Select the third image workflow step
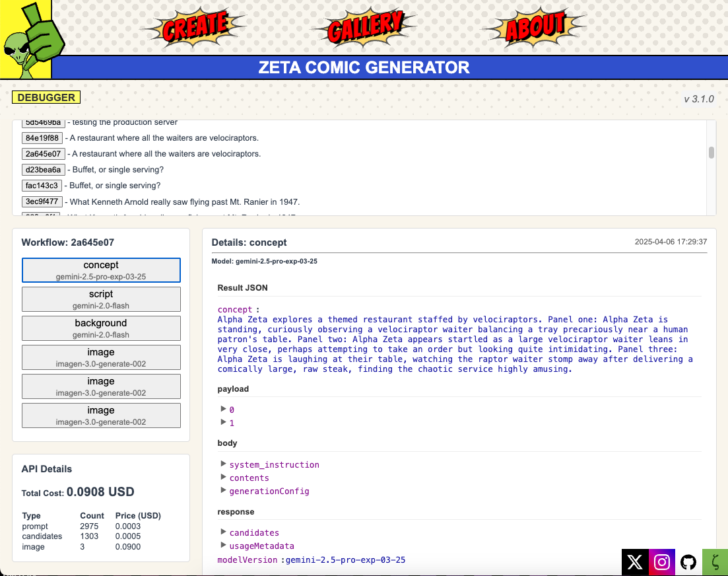 point(101,415)
